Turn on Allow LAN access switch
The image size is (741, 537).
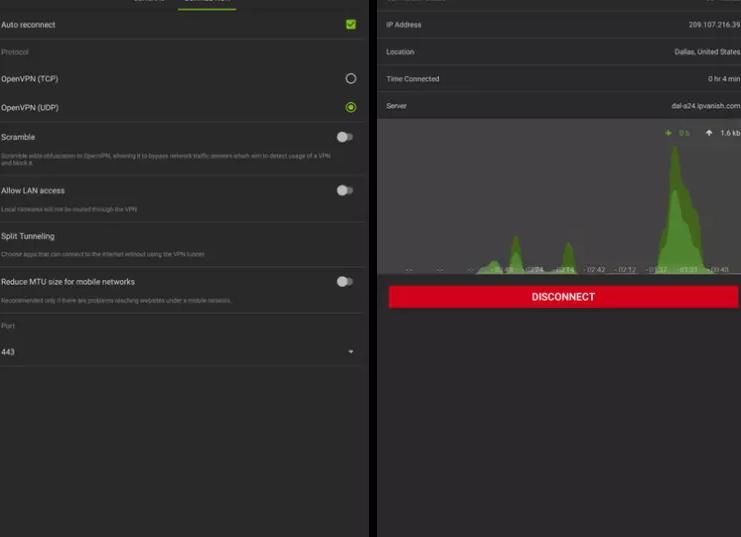344,190
